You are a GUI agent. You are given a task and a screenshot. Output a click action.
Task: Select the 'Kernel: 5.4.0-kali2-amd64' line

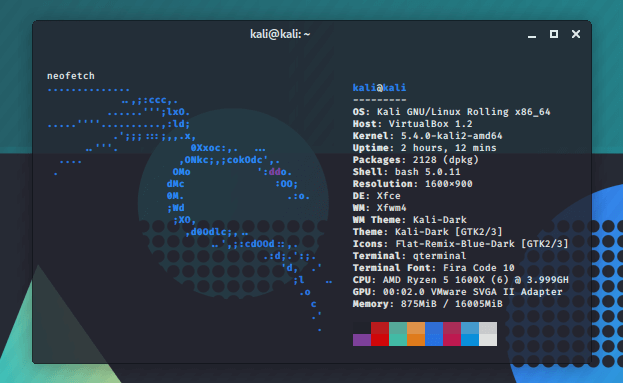pos(428,135)
